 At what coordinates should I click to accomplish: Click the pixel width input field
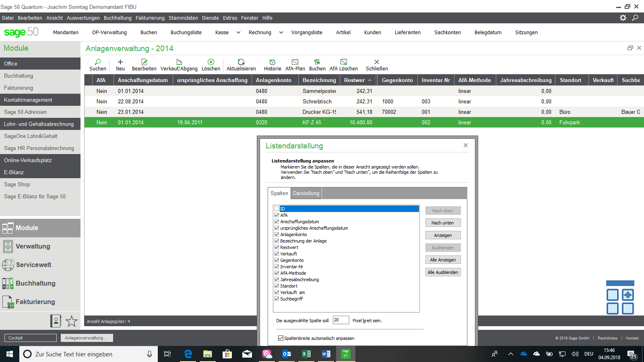(x=341, y=320)
